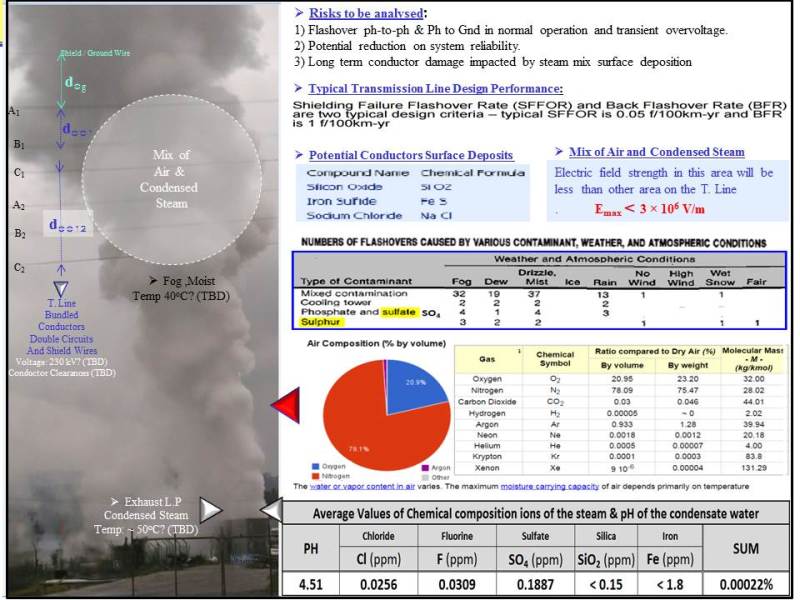The width and height of the screenshot is (800, 600).
Task: Click the white left-pointing arrow beside the composition table
Action: [x=271, y=510]
